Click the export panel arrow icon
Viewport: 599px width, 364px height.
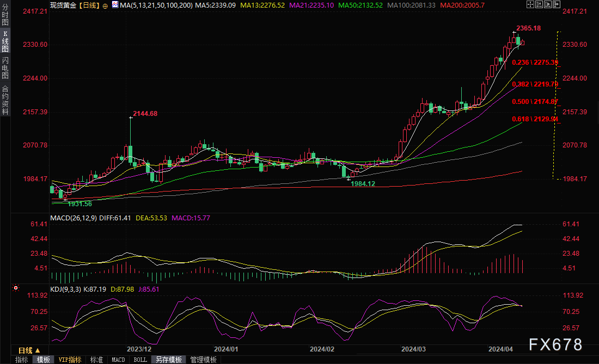557,4
